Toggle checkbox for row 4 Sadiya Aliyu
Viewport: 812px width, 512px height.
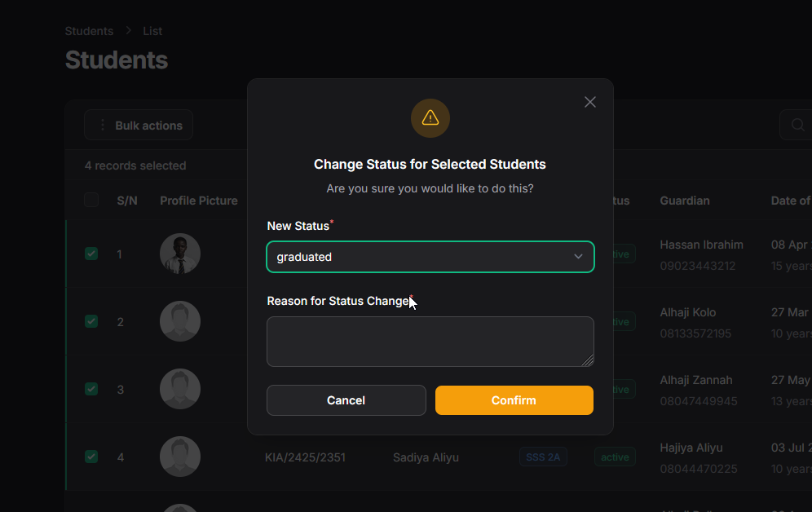91,457
